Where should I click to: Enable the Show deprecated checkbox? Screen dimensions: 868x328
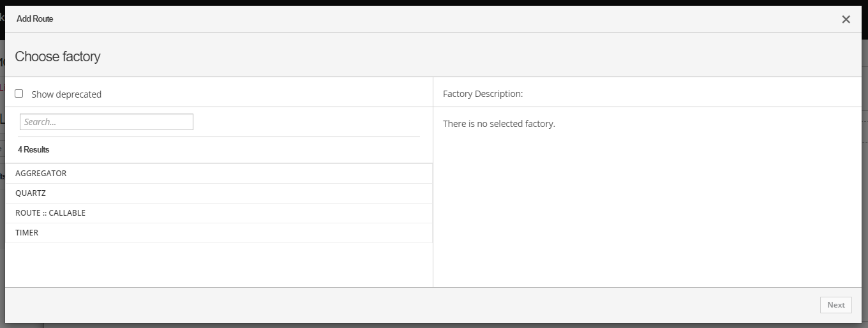pos(19,94)
